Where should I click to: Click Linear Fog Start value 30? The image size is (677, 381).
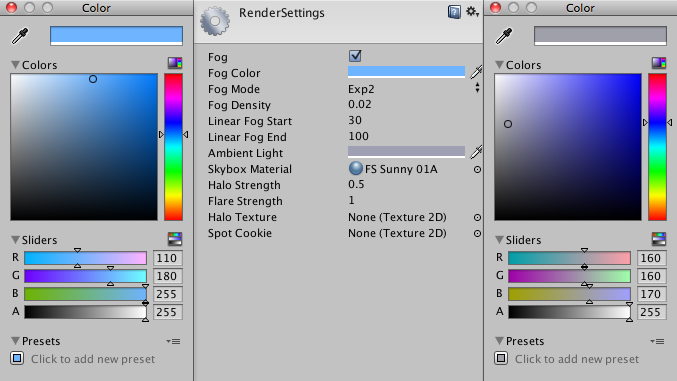coord(355,121)
